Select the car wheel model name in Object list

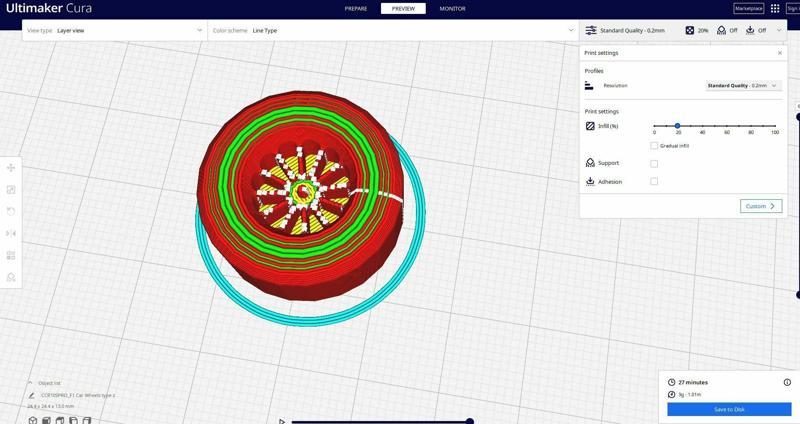(x=78, y=395)
